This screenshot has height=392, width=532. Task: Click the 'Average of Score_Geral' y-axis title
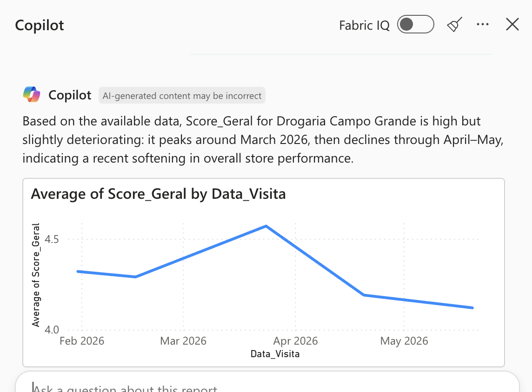[x=36, y=275]
